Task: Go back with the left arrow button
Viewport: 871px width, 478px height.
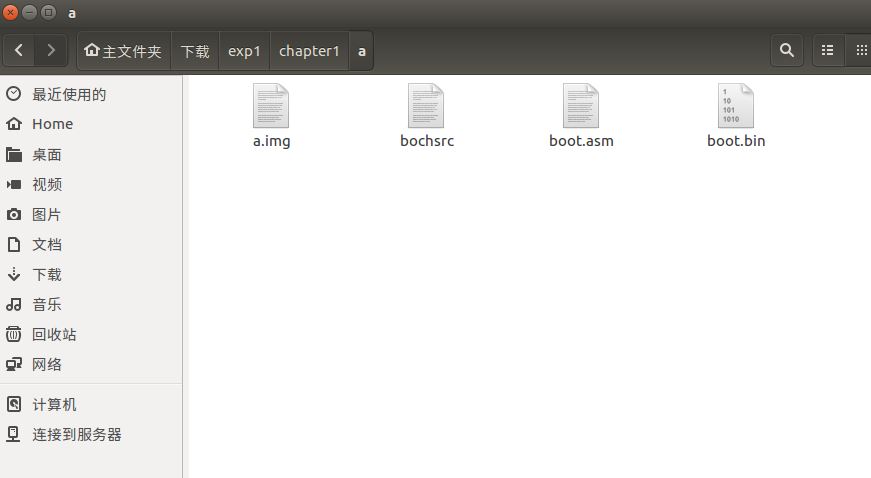Action: 19,51
